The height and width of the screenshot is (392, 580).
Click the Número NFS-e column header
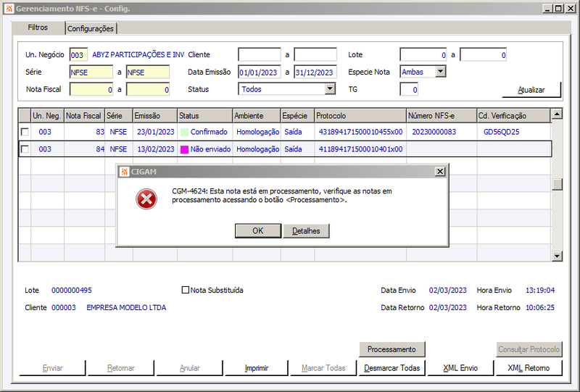442,116
